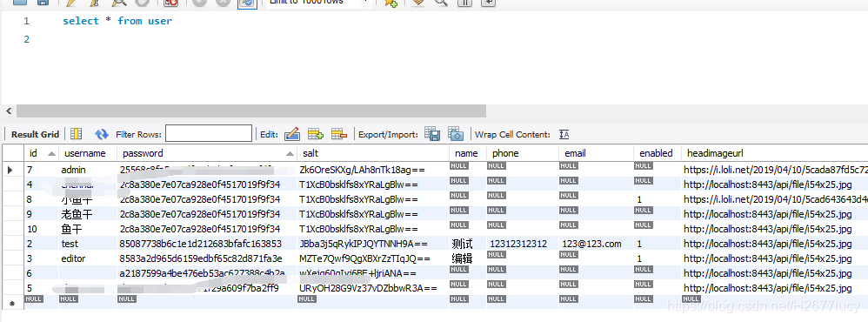Toggle Wrap Cell Content icon
868x322 pixels.
click(564, 134)
